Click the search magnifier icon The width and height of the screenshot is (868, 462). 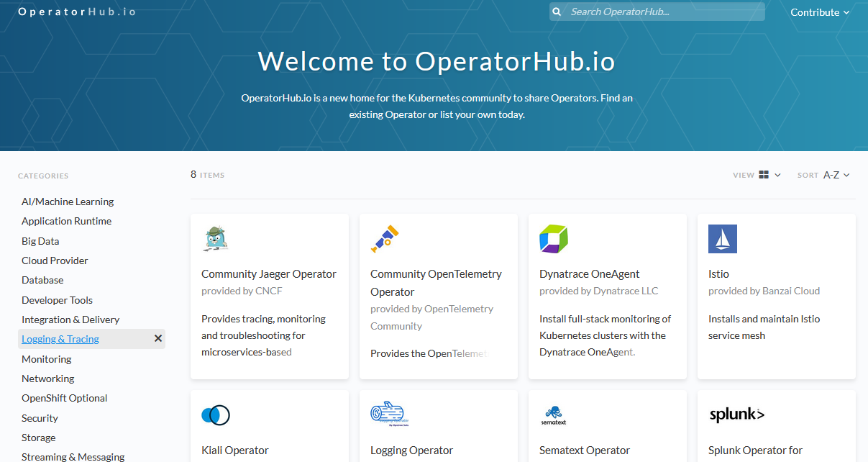coord(557,12)
